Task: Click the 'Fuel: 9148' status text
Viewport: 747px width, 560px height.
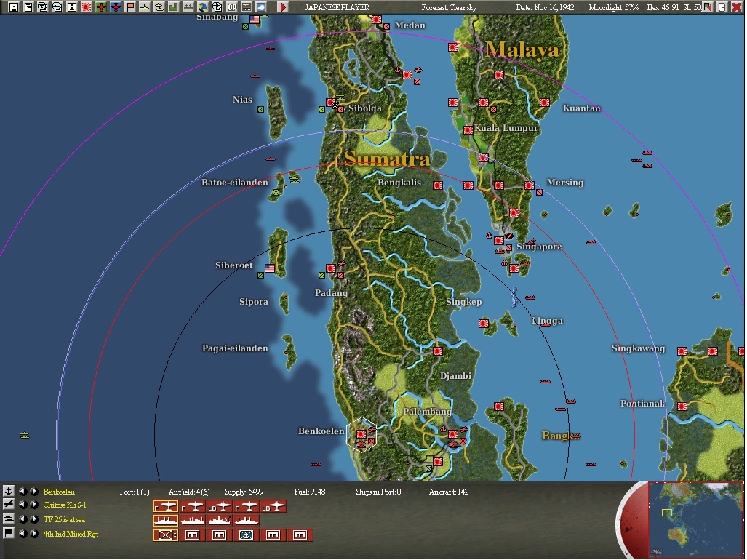Action: 310,492
